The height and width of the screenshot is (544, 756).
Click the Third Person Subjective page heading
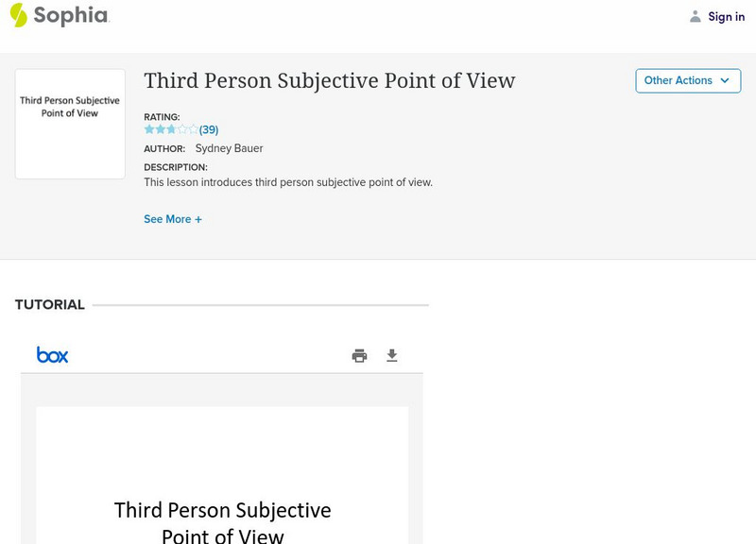click(330, 81)
